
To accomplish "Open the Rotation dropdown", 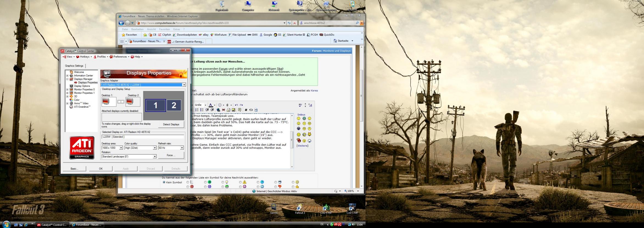I will [155, 156].
